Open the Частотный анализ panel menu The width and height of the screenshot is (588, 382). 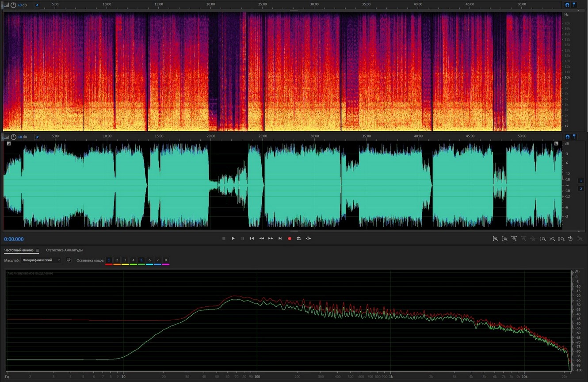tap(38, 250)
